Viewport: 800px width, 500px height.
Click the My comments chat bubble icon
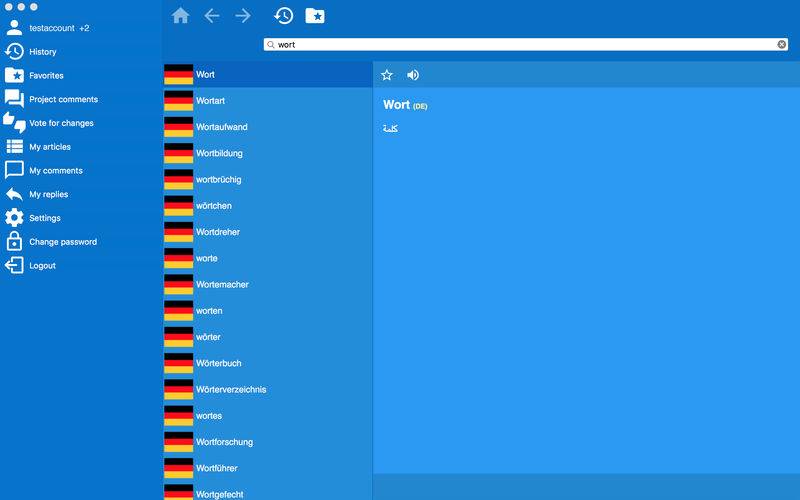pyautogui.click(x=14, y=170)
